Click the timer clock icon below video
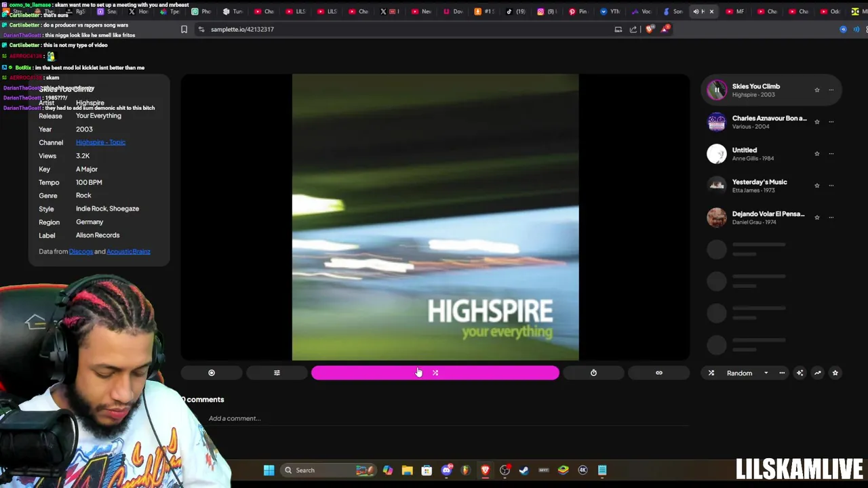The width and height of the screenshot is (868, 488). (x=593, y=373)
